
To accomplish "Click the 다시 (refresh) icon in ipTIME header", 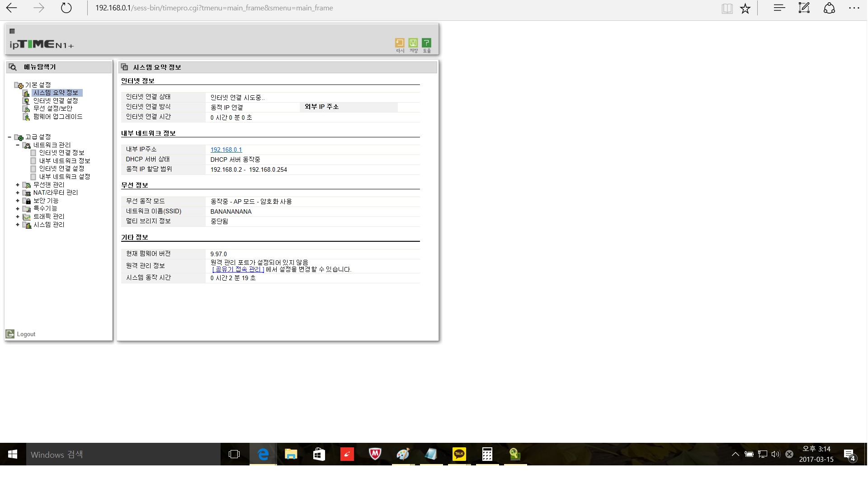I will point(400,43).
